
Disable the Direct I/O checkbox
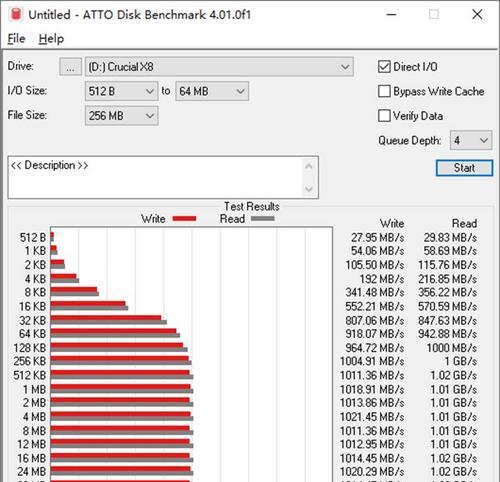coord(384,67)
